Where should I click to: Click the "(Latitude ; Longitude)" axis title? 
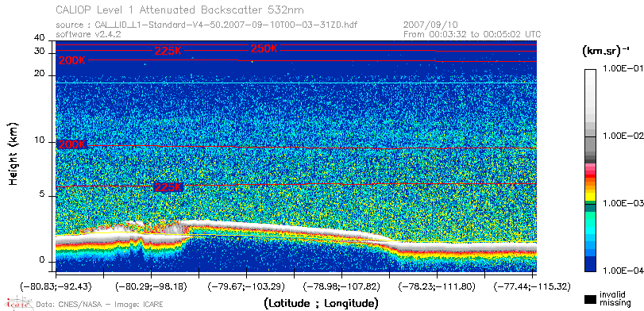[x=321, y=304]
